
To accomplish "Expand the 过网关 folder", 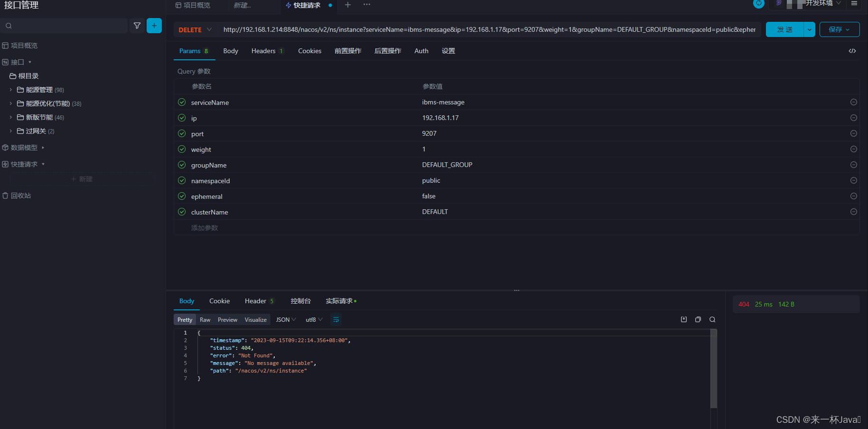I will 11,131.
